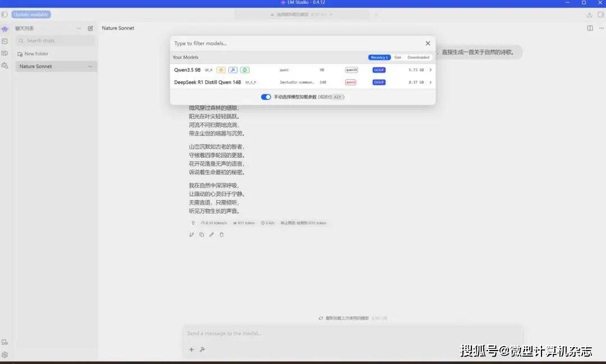Click the generation time stat
The height and width of the screenshot is (364, 606).
pos(268,223)
